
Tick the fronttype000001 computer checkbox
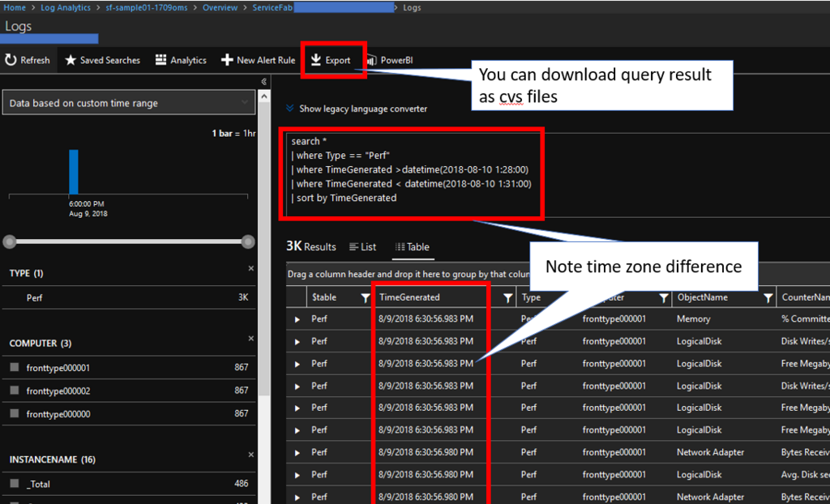[15, 367]
